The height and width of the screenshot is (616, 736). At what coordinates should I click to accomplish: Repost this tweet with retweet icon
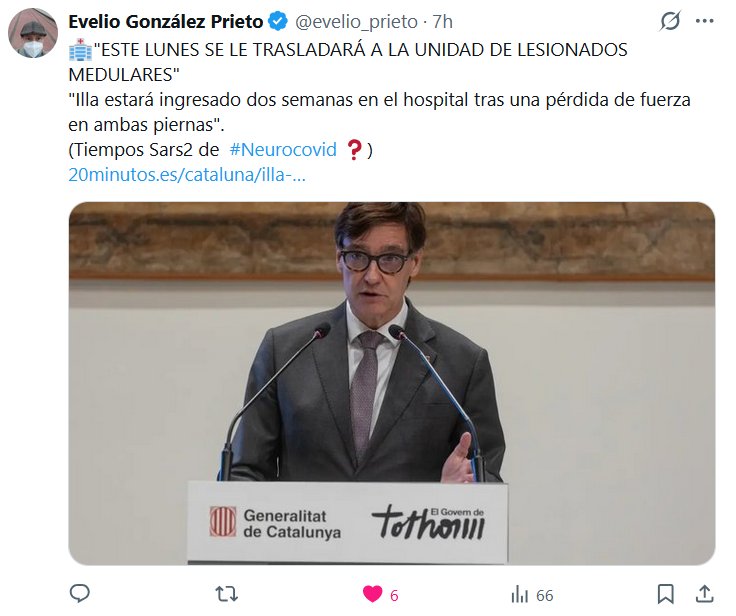pos(226,594)
